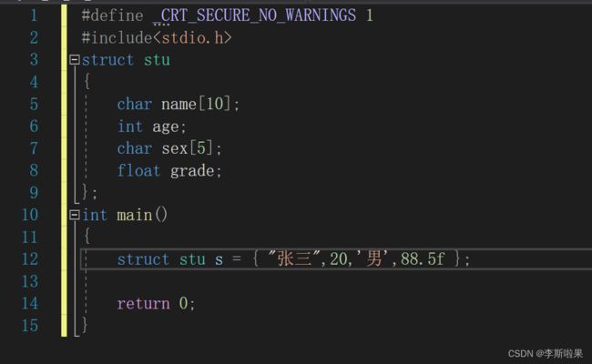Click the char keyword on line 5

[135, 104]
